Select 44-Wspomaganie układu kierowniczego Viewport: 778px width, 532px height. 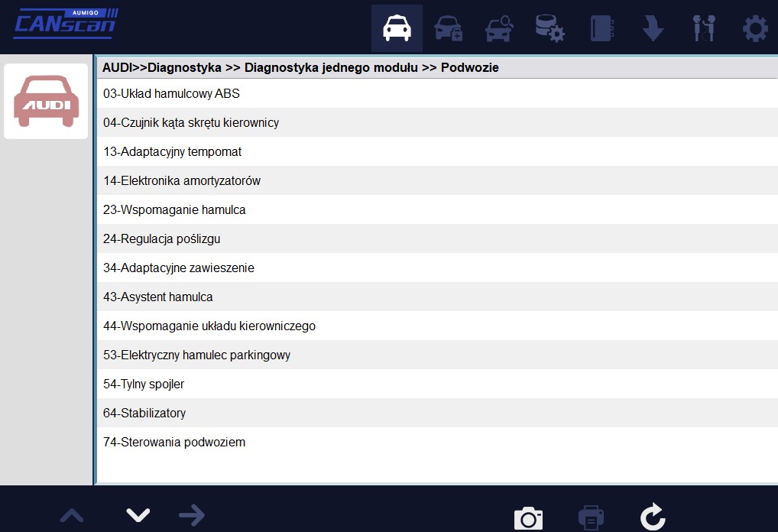coord(438,326)
